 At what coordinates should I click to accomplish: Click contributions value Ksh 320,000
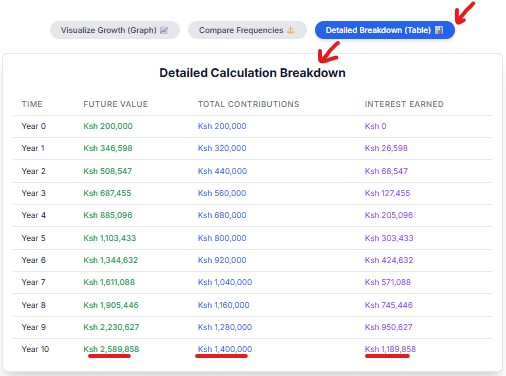(222, 148)
